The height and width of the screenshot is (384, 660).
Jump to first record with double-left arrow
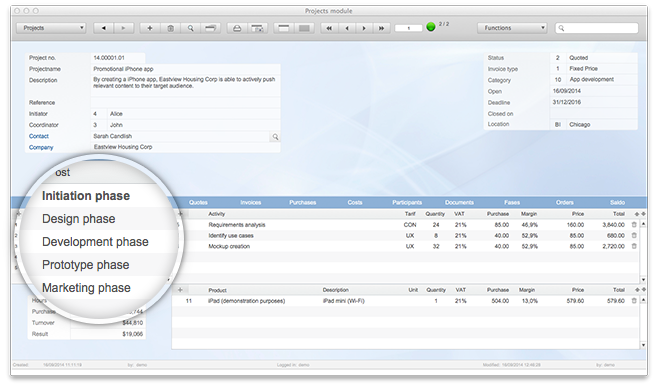tap(329, 28)
